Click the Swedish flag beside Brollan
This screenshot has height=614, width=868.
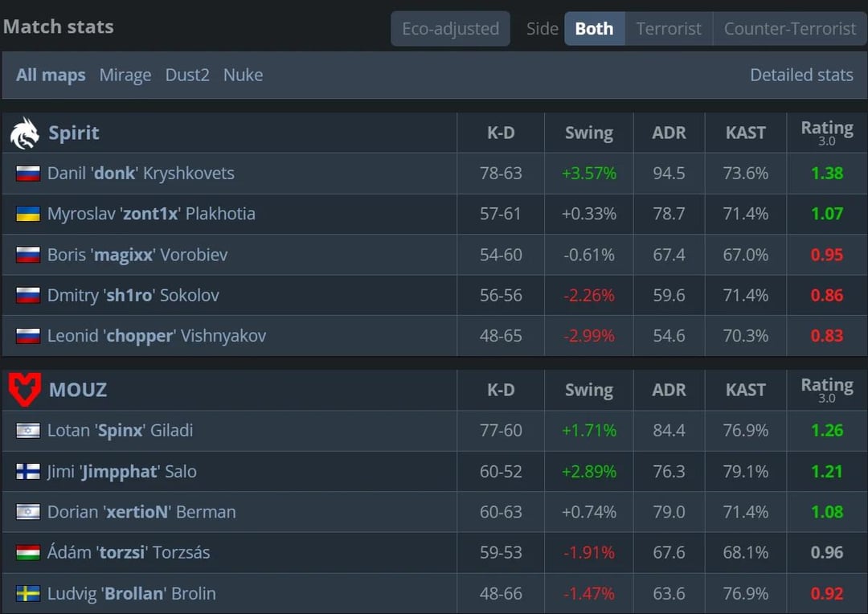pyautogui.click(x=28, y=594)
